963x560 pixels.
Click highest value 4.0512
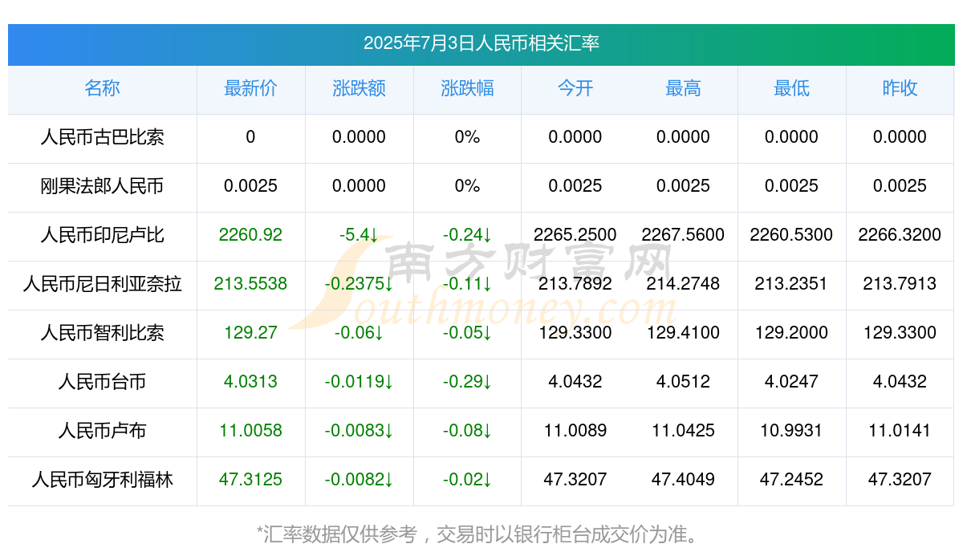[683, 382]
